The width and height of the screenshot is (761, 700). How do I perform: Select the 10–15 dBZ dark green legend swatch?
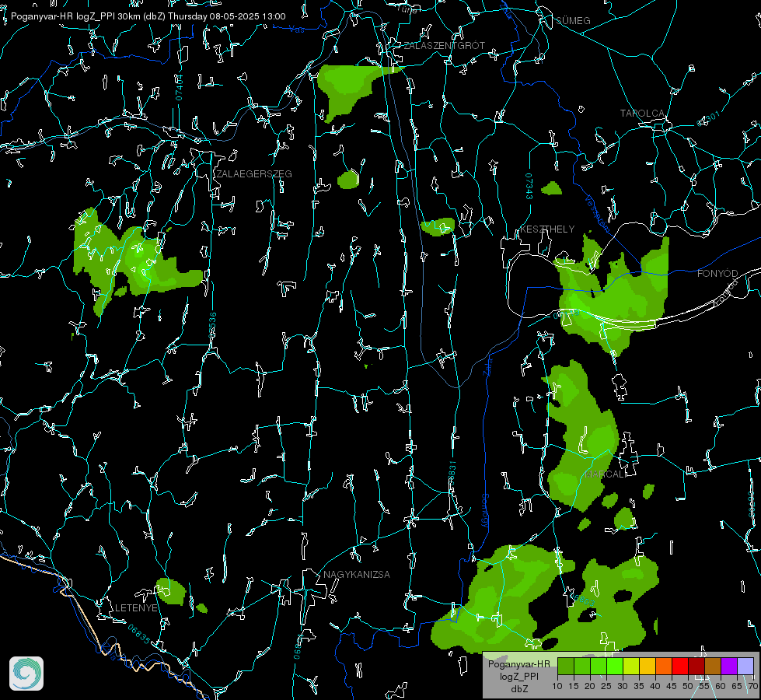pos(566,666)
